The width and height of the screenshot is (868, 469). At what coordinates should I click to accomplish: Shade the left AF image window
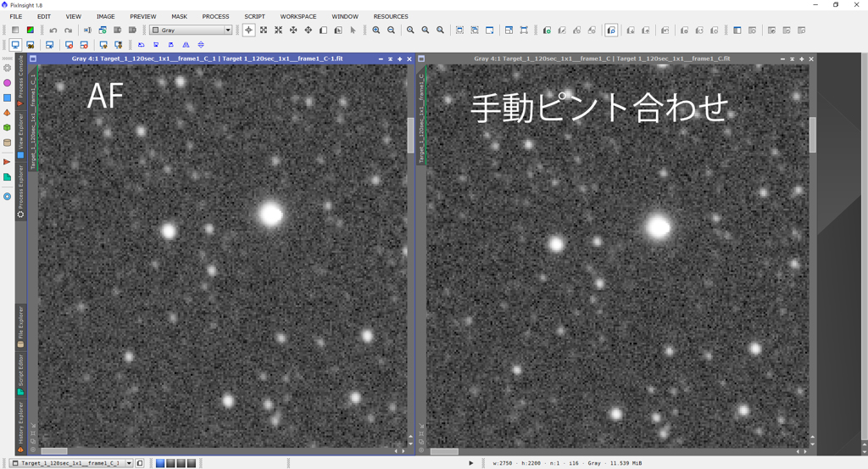pyautogui.click(x=390, y=59)
